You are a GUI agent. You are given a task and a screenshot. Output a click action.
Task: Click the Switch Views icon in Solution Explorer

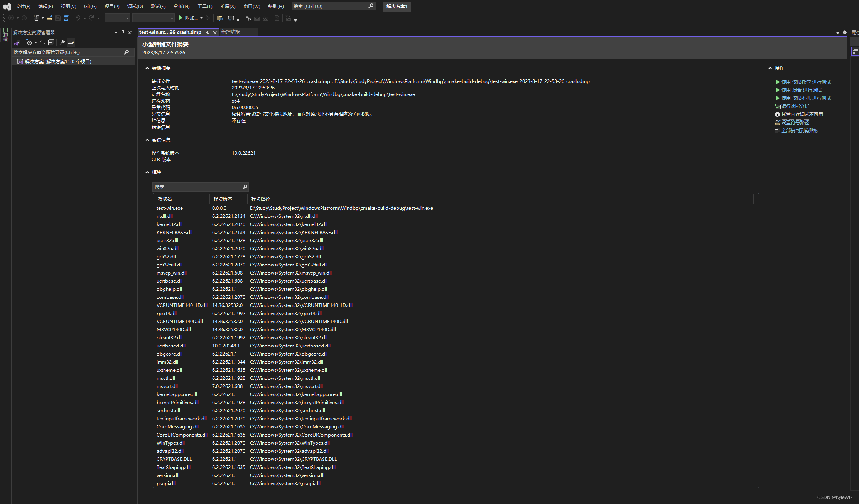pos(42,42)
